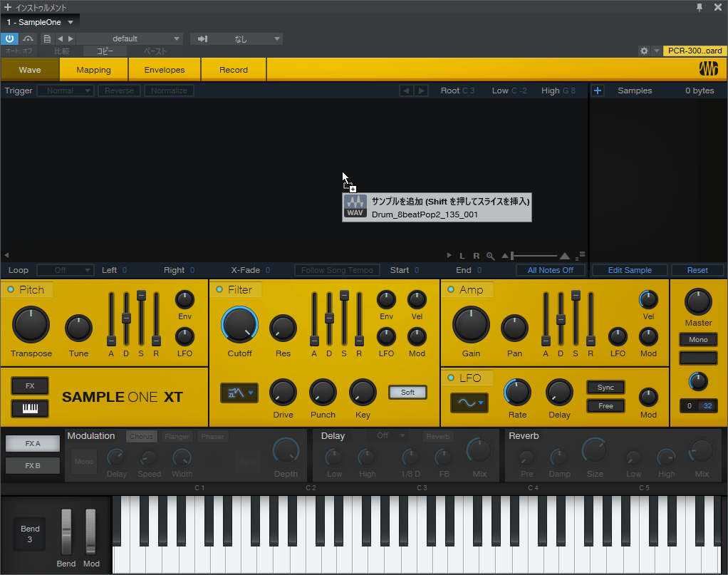The height and width of the screenshot is (575, 728).
Task: Click the PreSonus logo icon
Action: pyautogui.click(x=709, y=68)
